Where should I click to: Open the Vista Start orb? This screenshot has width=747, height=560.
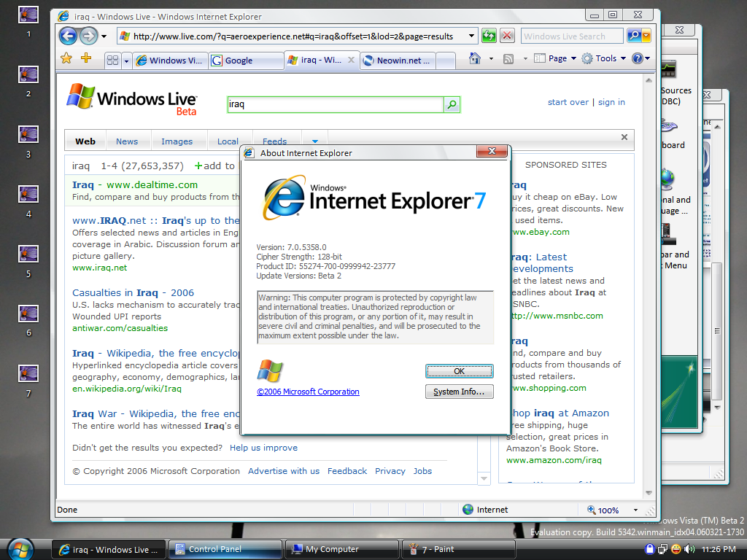[20, 549]
